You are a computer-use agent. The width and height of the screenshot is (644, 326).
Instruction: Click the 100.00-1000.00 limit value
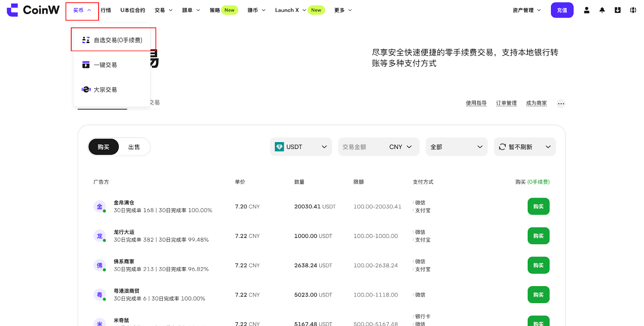pyautogui.click(x=376, y=236)
